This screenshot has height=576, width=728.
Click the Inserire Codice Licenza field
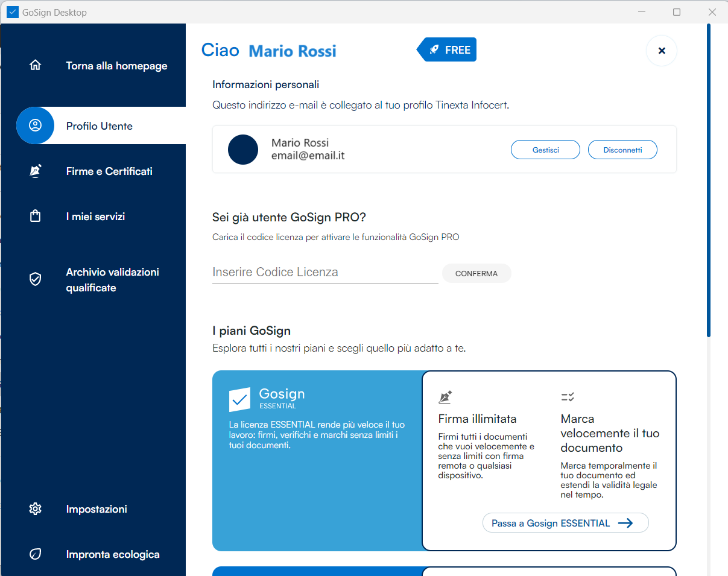[324, 273]
